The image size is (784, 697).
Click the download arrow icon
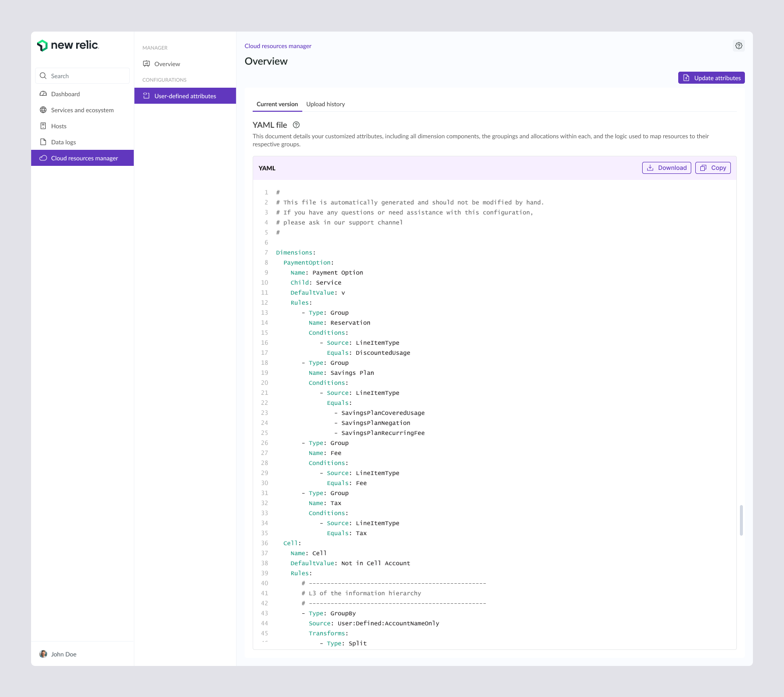click(x=650, y=168)
